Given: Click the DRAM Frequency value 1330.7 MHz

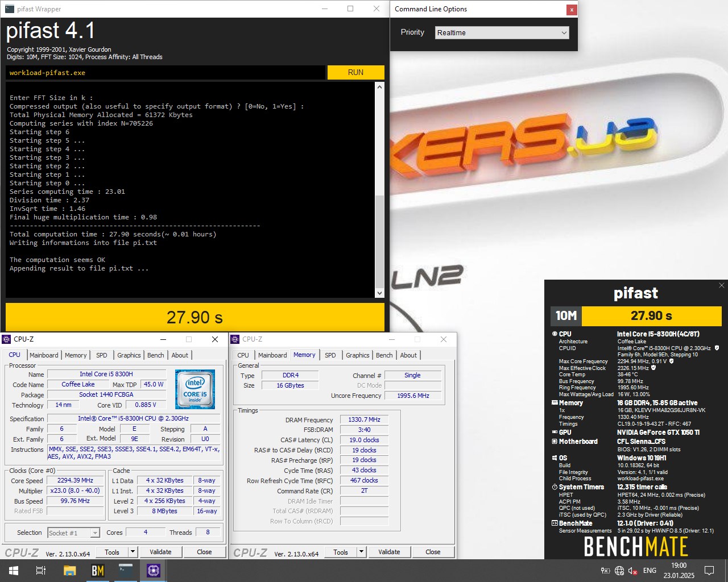Looking at the screenshot, I should [x=364, y=420].
